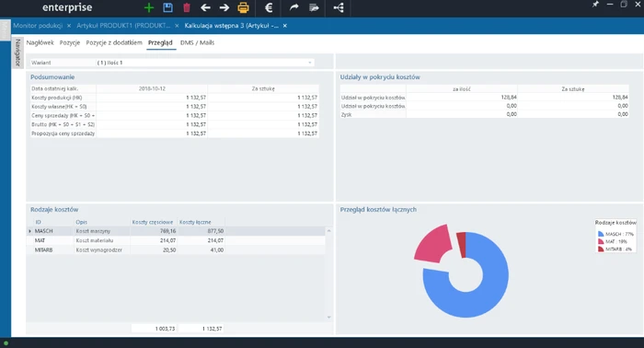This screenshot has width=644, height=348.
Task: Select the Przegląd tab
Action: pos(161,42)
